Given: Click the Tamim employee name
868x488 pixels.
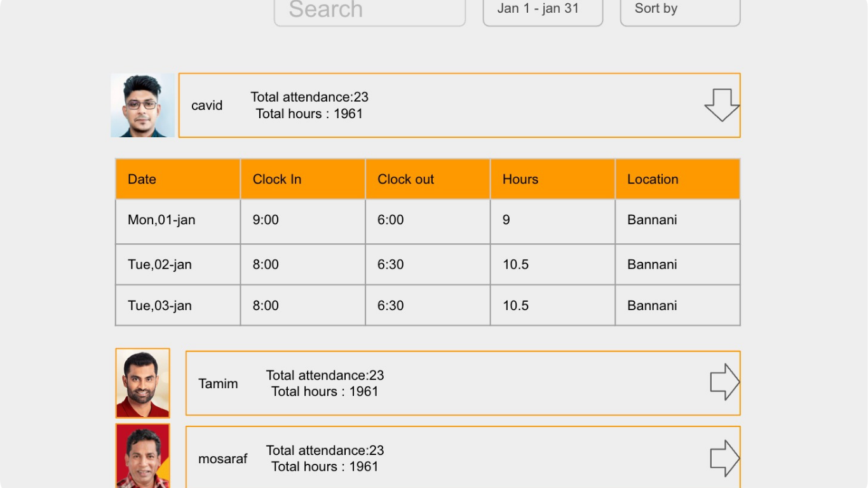Looking at the screenshot, I should click(218, 384).
